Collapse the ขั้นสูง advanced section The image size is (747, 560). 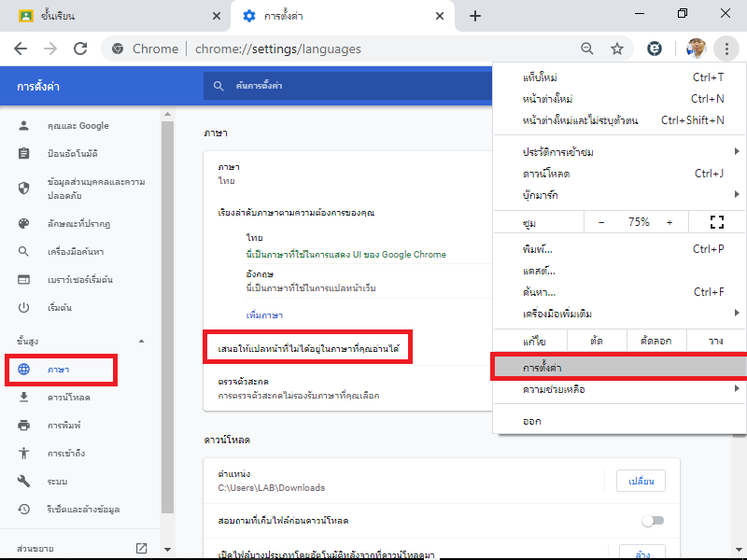(x=142, y=342)
